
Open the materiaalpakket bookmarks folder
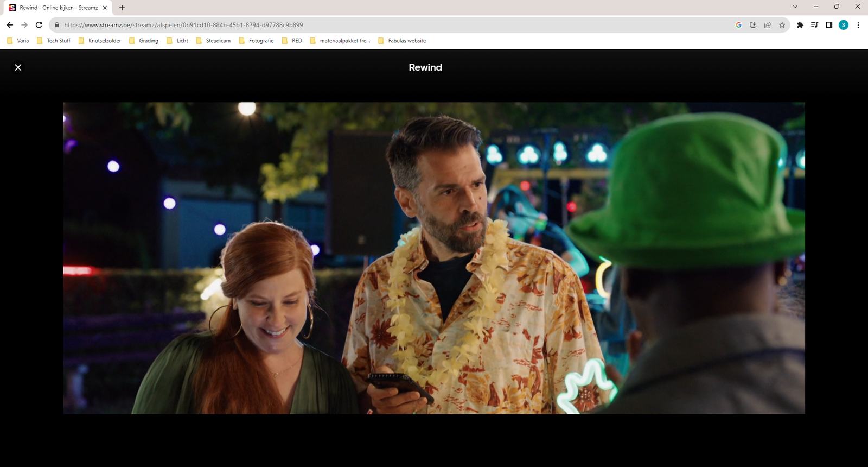(x=340, y=41)
